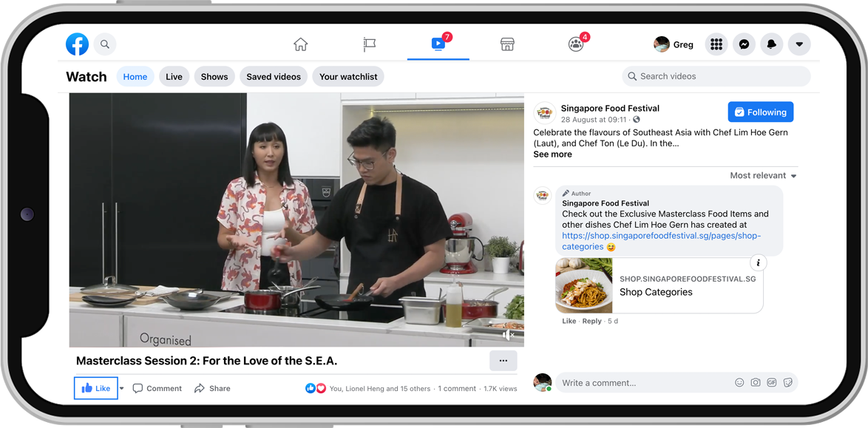Click the Search videos field
This screenshot has height=428, width=868.
716,76
